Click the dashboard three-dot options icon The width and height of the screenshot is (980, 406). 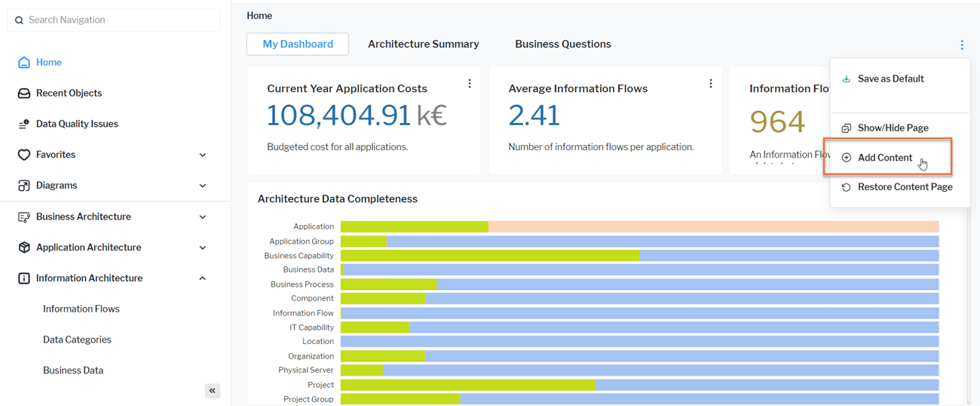(x=962, y=45)
